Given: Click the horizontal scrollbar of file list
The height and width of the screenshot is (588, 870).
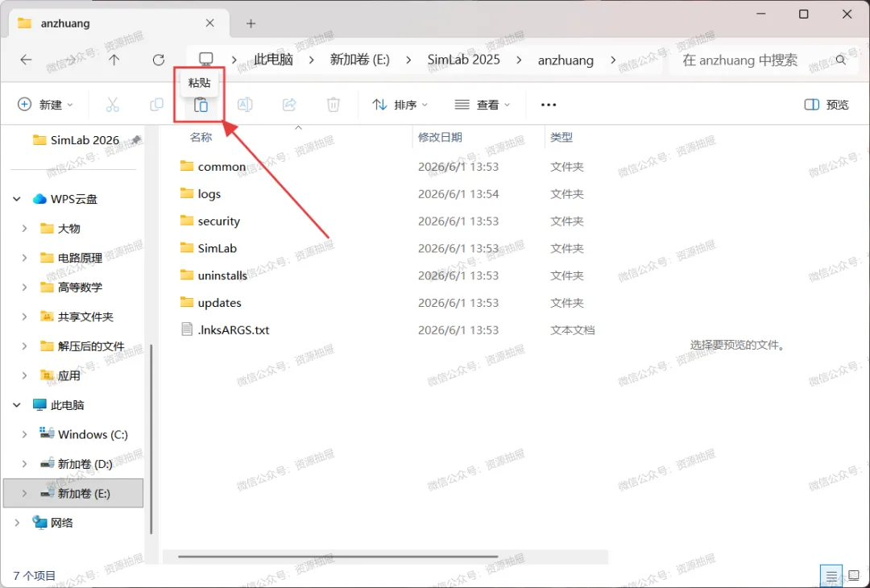Looking at the screenshot, I should pyautogui.click(x=338, y=557).
